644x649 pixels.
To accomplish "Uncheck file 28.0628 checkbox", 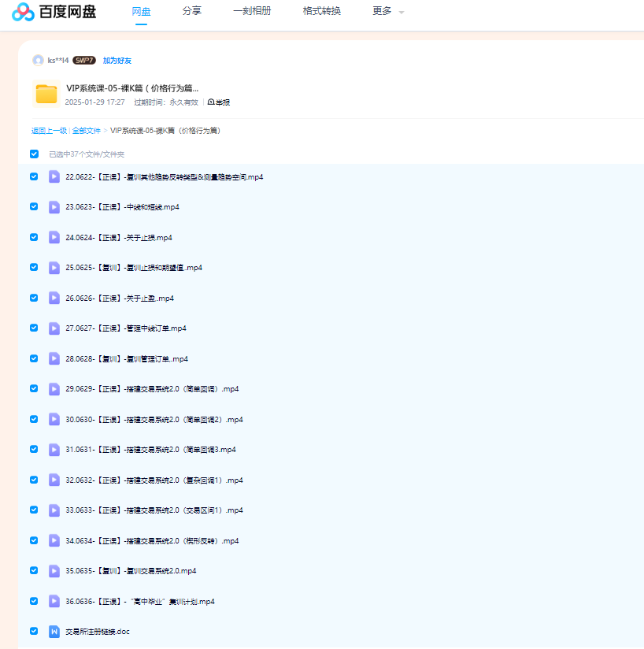I will [x=34, y=358].
